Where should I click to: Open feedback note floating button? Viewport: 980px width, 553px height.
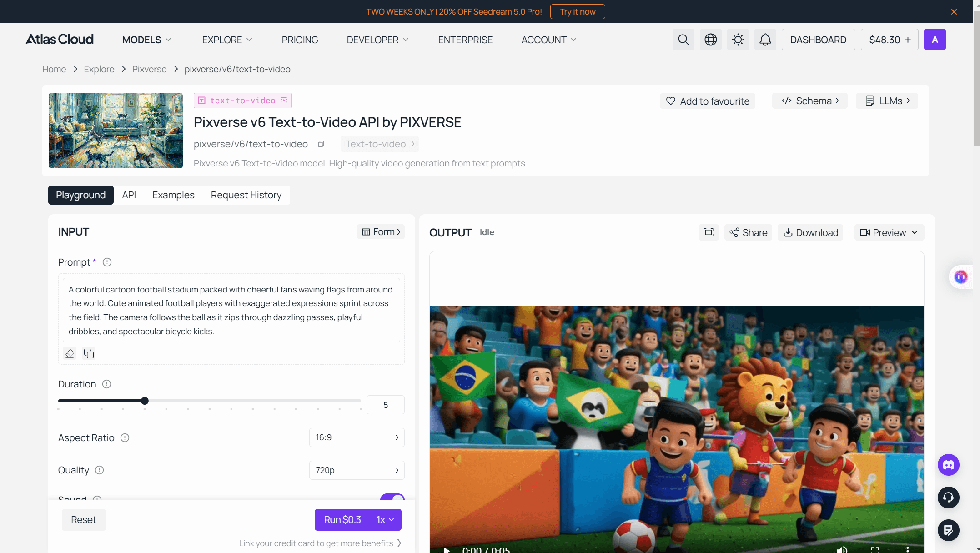948,530
